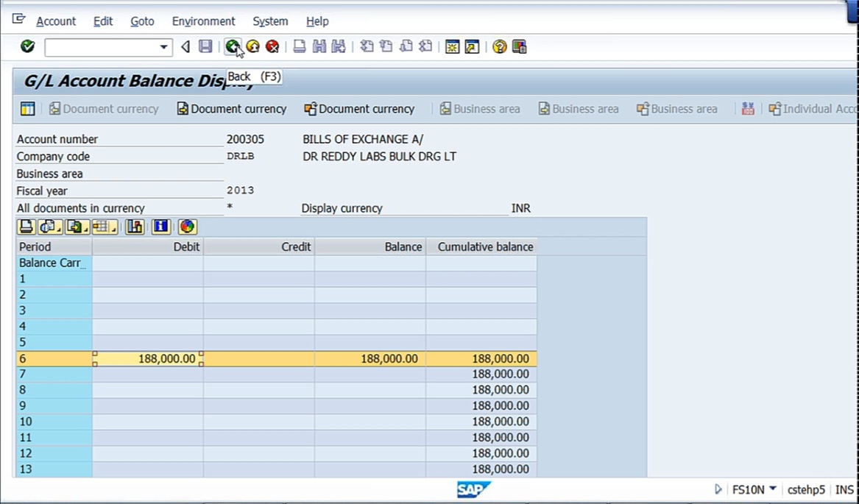The image size is (859, 504).
Task: Click the first greyed Business area button
Action: point(479,109)
